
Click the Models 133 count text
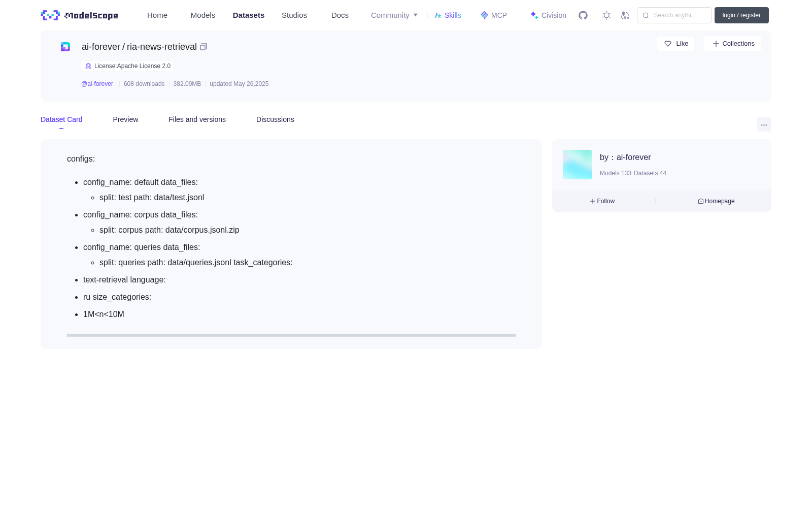(x=616, y=173)
